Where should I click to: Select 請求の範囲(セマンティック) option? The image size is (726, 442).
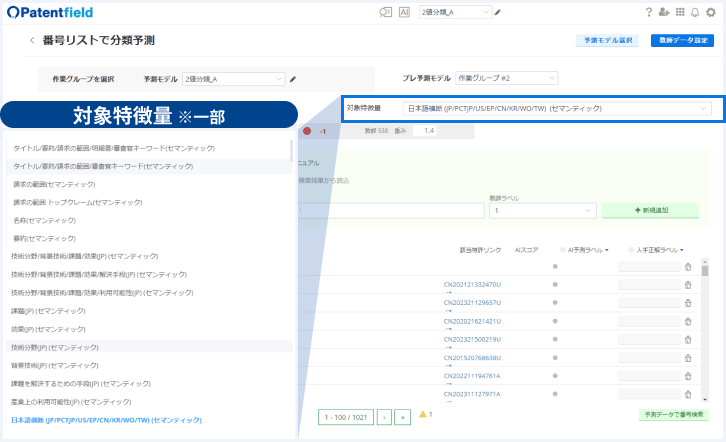[x=55, y=184]
